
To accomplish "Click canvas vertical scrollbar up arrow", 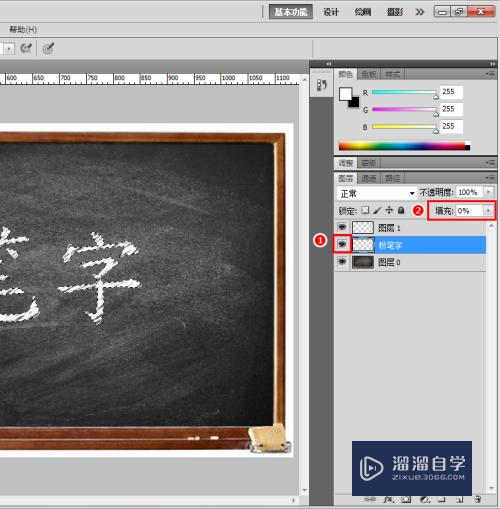I will click(304, 79).
